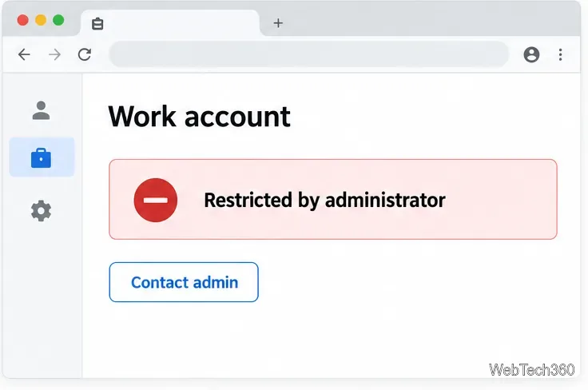Open the profile avatar in the toolbar
This screenshot has height=390, width=588.
(x=531, y=54)
